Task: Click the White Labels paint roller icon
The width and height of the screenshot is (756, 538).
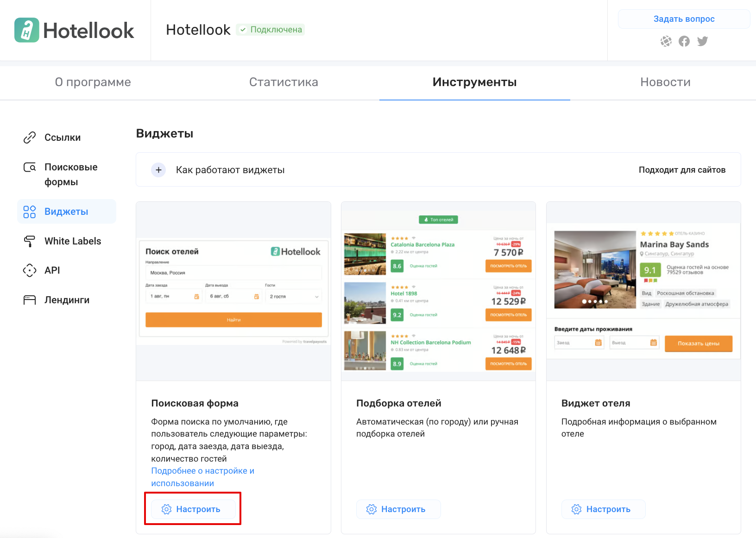Action: click(30, 241)
